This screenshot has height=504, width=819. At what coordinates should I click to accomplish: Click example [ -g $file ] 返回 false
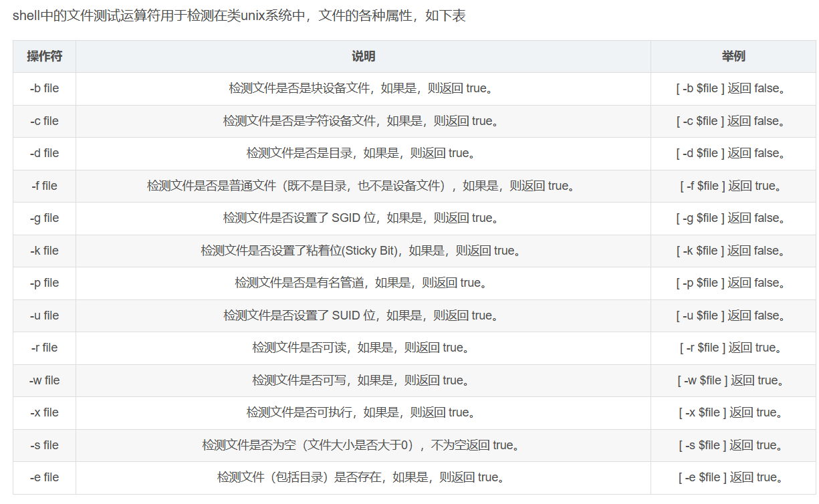click(733, 218)
